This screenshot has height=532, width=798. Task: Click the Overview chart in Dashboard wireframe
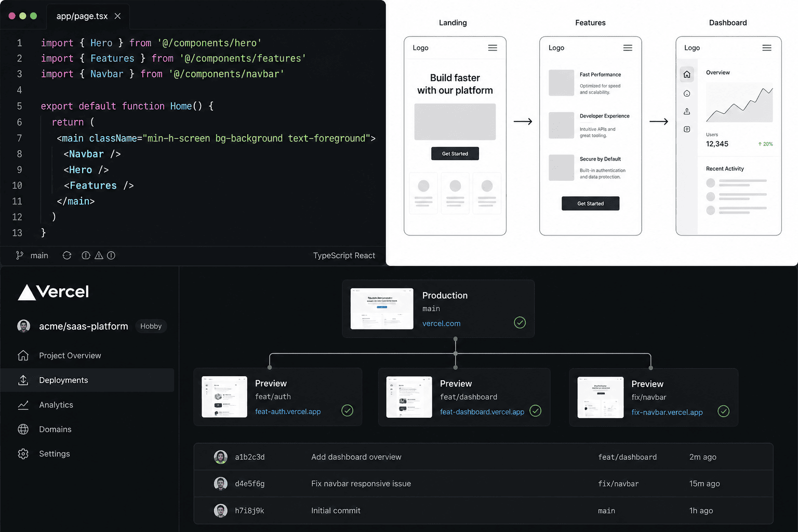pyautogui.click(x=739, y=102)
